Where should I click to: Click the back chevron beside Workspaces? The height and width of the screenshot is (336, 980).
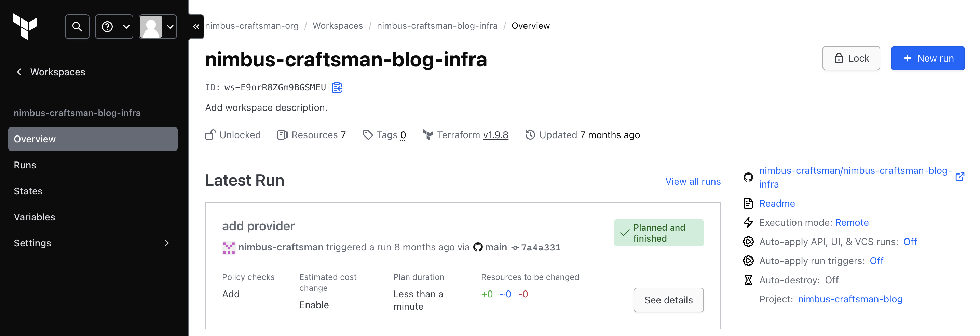click(19, 72)
